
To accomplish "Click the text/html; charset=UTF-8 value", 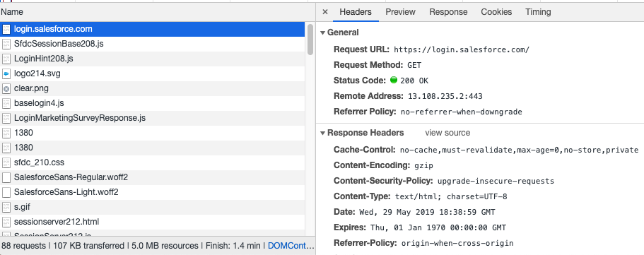I will 451,196.
